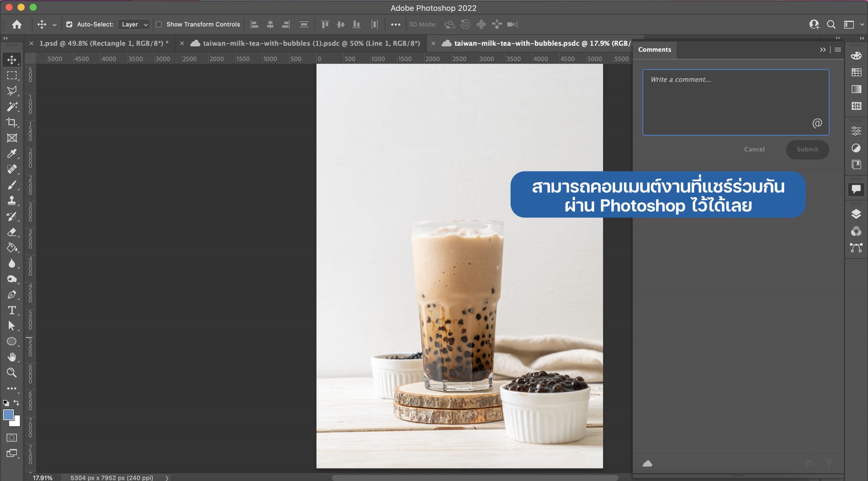Enable Show Transform Controls checkbox
This screenshot has width=868, height=481.
159,24
